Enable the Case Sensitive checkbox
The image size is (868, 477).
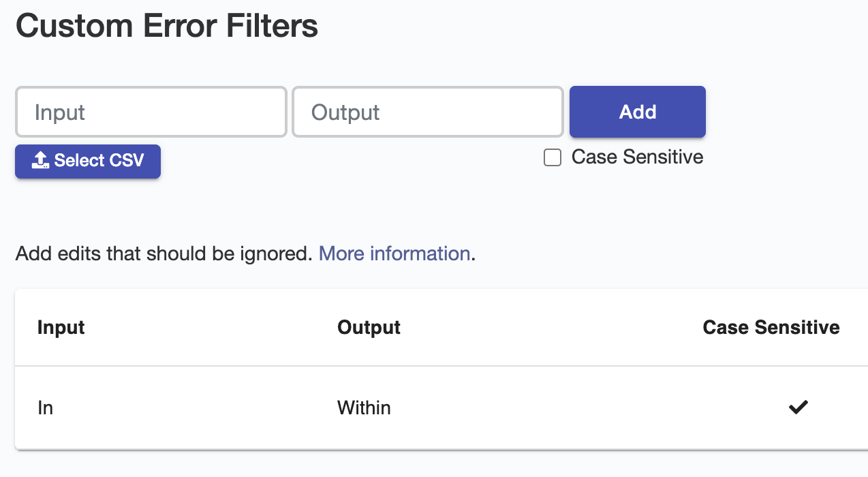pyautogui.click(x=553, y=158)
